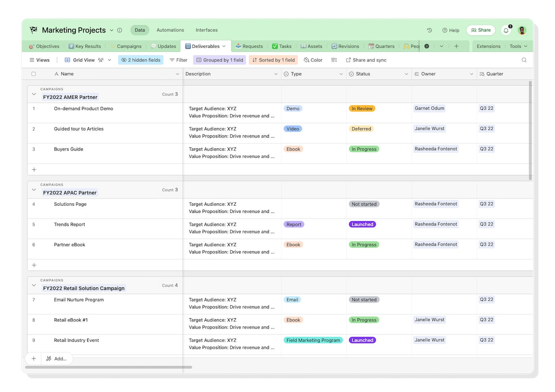Open Type column menu arrow
555x392 pixels.
coord(341,74)
